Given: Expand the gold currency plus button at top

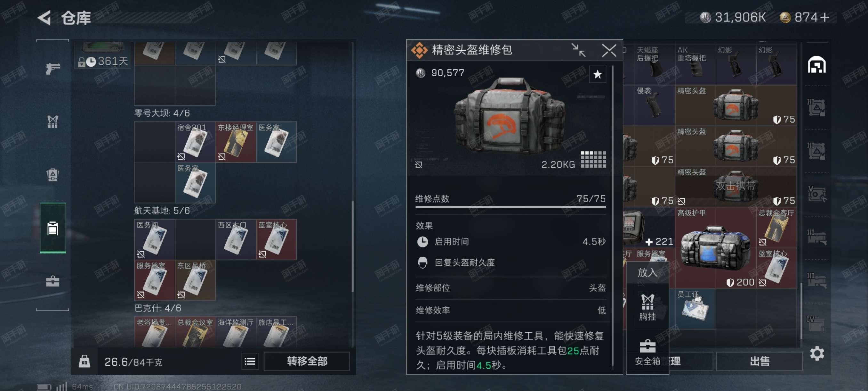Looking at the screenshot, I should [824, 18].
